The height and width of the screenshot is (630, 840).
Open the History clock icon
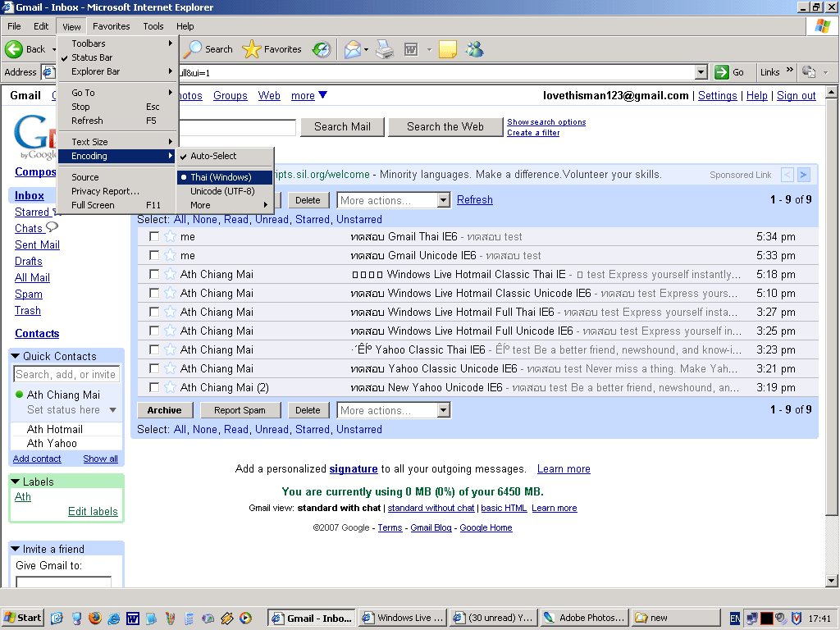point(322,49)
